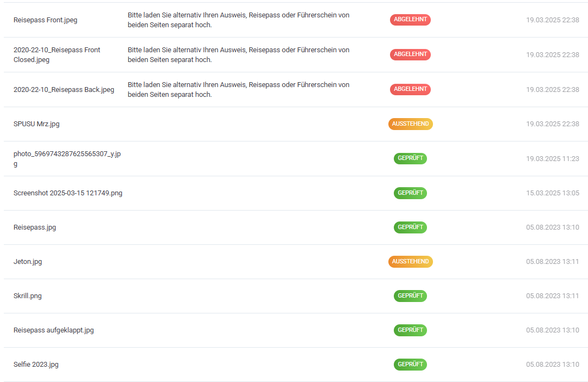Click AUSSTEHEND status next to Jeton.jpg

coord(410,262)
